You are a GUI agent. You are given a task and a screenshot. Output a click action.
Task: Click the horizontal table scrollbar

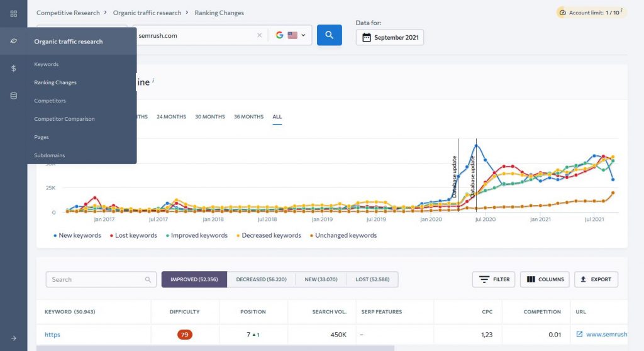click(x=215, y=348)
